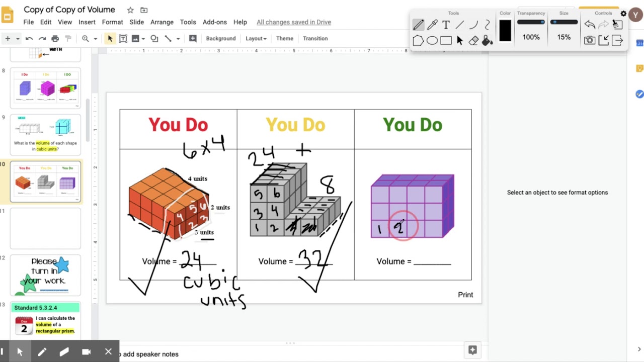Click the black color swatch
The image size is (644, 362).
coord(505,31)
